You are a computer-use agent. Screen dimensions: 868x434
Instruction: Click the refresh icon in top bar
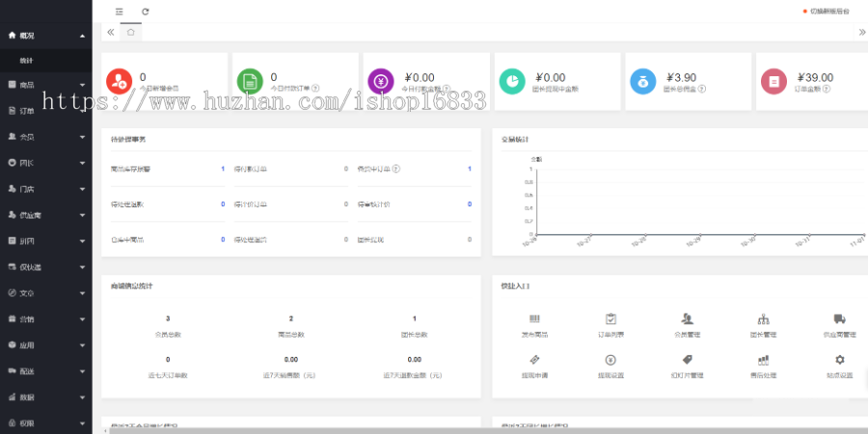[145, 11]
